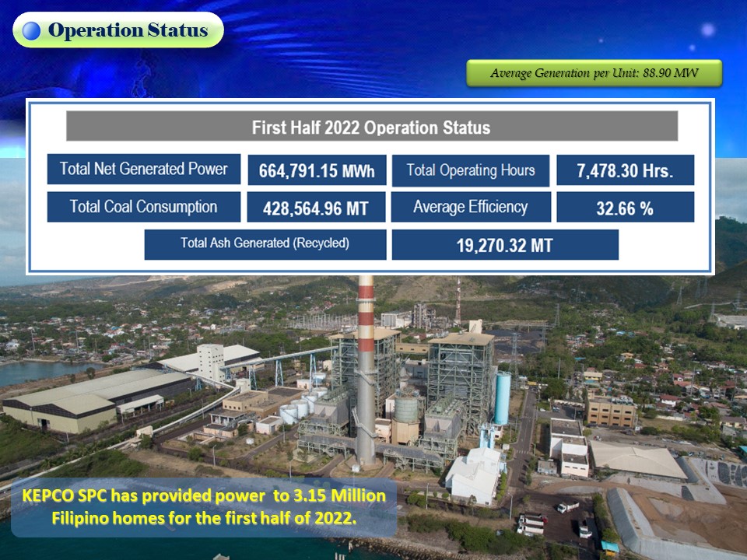Select the Total Coal Consumption label

pos(143,207)
